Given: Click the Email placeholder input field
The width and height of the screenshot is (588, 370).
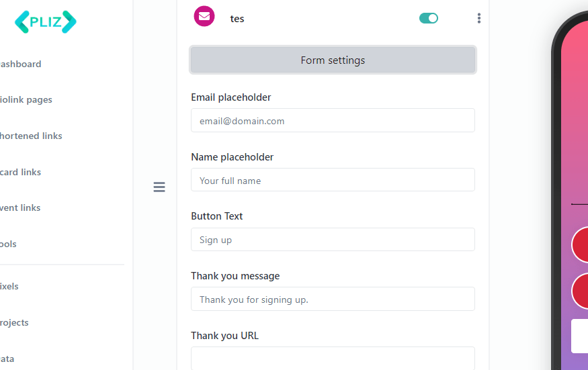Looking at the screenshot, I should [333, 121].
